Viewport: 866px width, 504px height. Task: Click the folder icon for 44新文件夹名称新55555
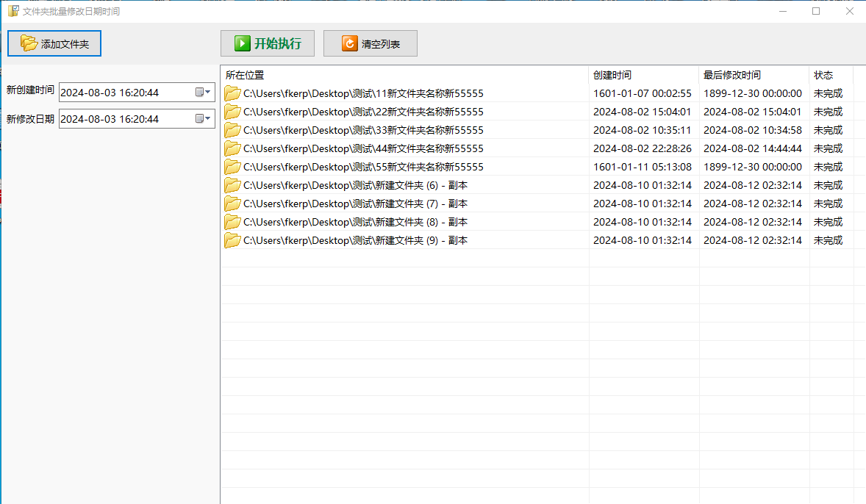pyautogui.click(x=232, y=148)
